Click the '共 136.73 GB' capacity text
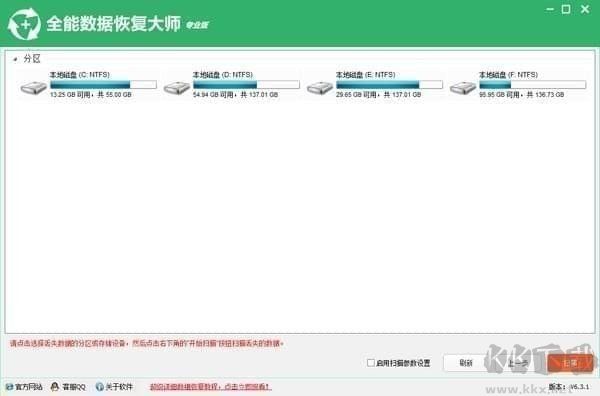Image resolution: width=600 pixels, height=396 pixels. 546,95
